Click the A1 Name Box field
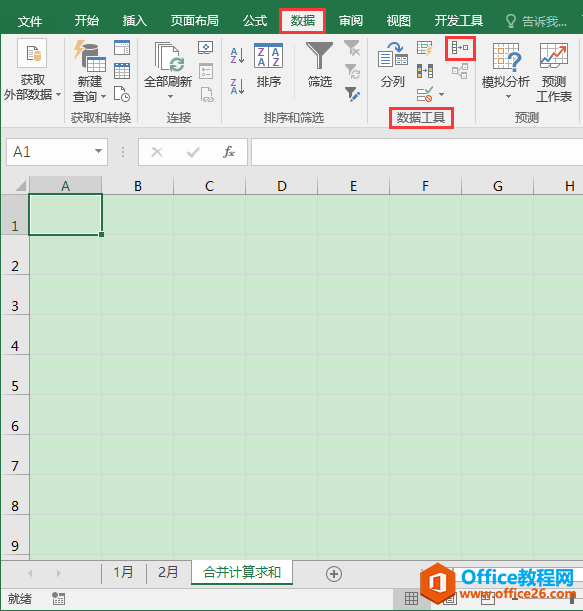The width and height of the screenshot is (583, 611). tap(57, 152)
